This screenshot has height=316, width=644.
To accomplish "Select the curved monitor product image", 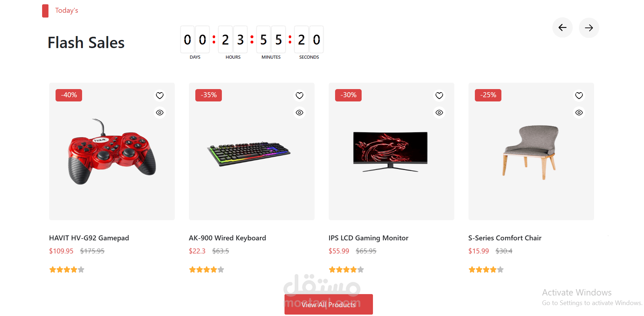I will click(x=390, y=152).
